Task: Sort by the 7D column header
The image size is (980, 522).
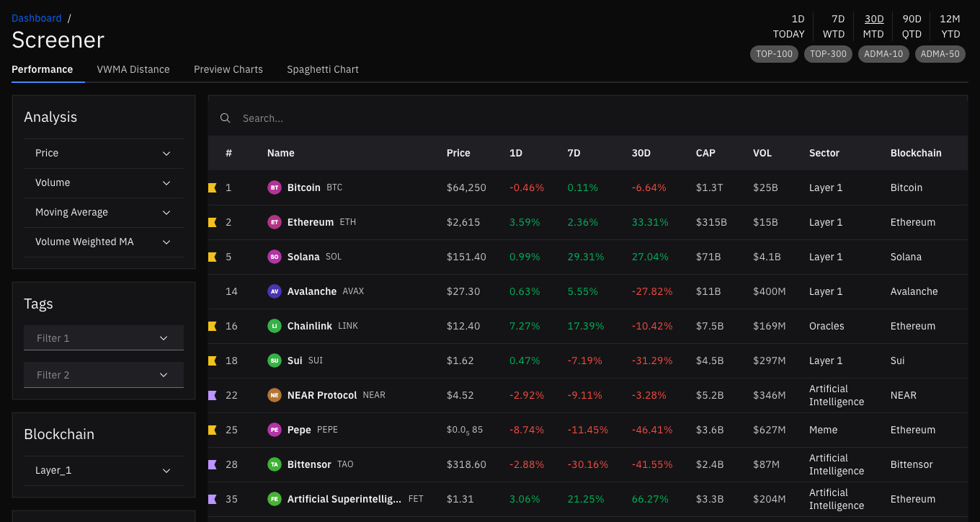Action: [x=574, y=153]
